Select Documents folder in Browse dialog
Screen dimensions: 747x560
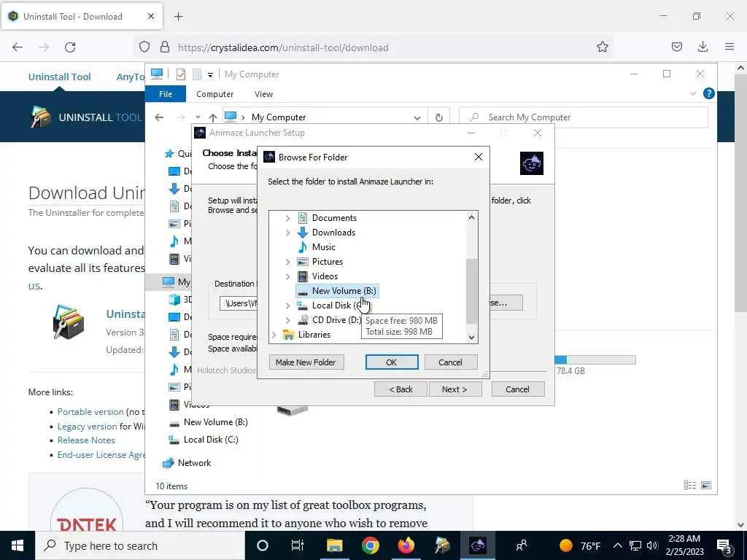click(x=334, y=218)
